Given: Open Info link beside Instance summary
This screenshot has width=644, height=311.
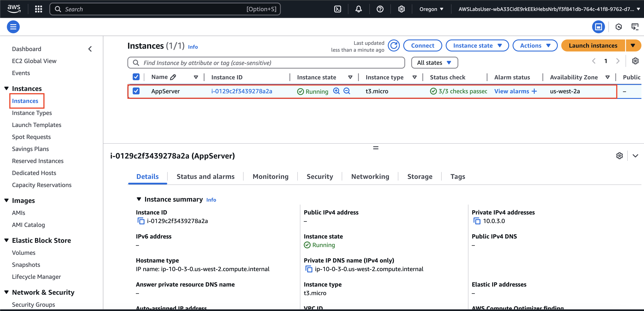Looking at the screenshot, I should point(211,200).
